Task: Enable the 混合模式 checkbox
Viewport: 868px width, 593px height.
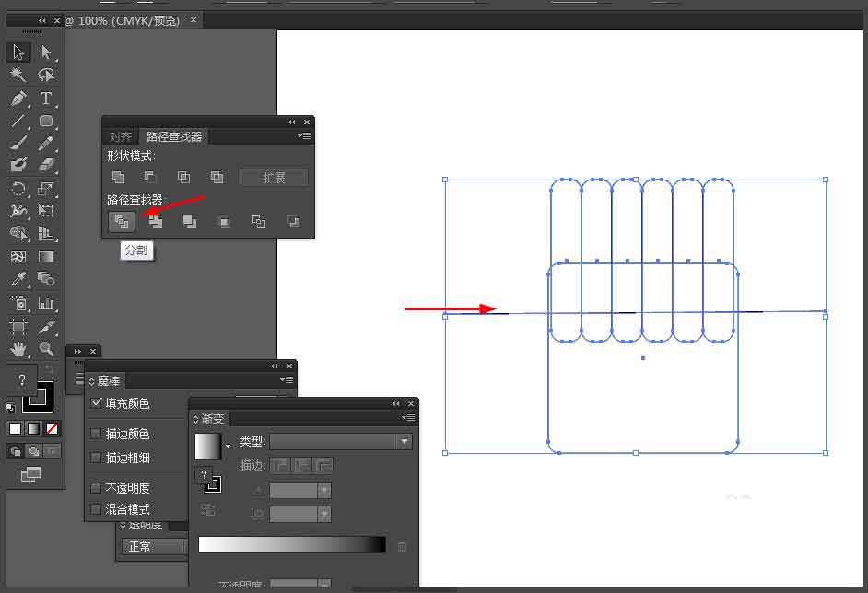Action: point(96,508)
